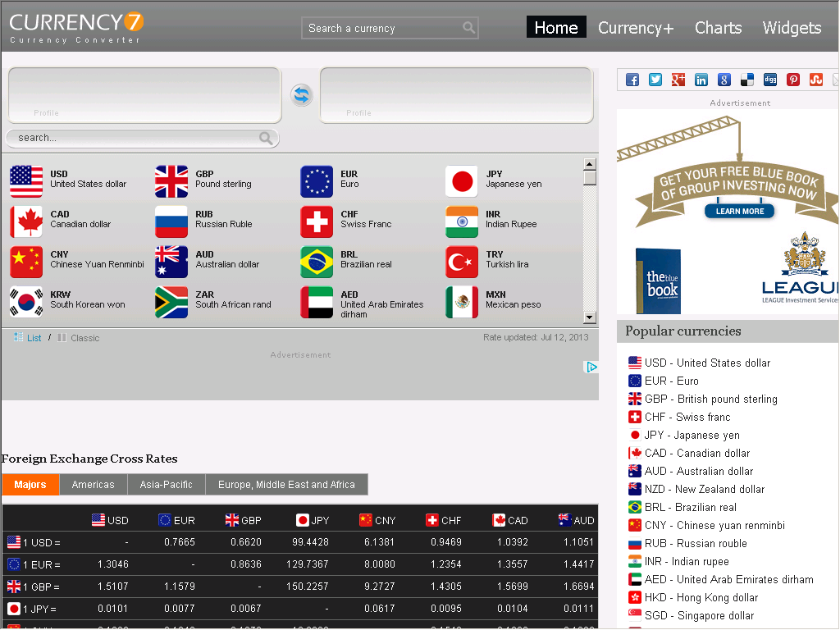The width and height of the screenshot is (840, 630).
Task: Open the Europe, Middle East and Africa tab
Action: pos(286,484)
